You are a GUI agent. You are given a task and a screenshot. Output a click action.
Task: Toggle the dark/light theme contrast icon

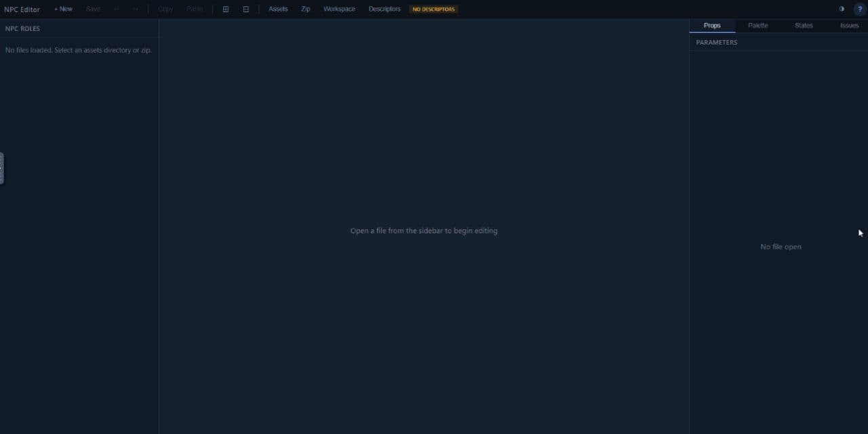tap(842, 9)
